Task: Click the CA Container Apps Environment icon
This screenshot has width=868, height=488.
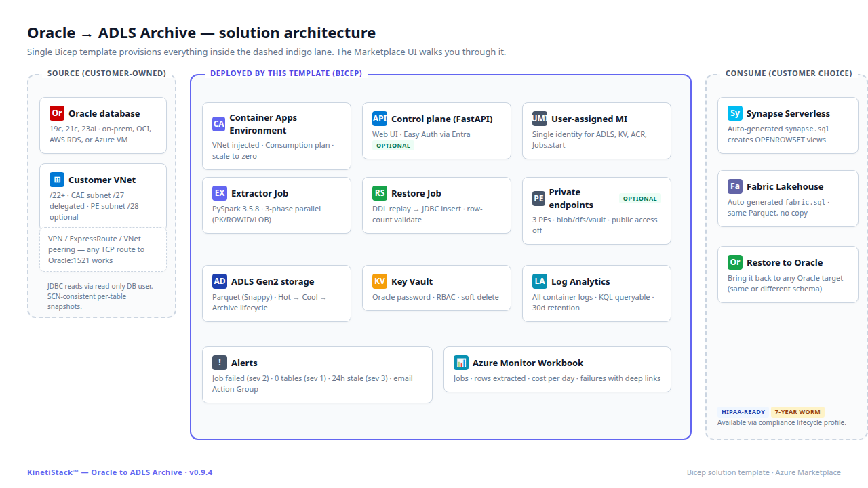Action: pyautogui.click(x=218, y=124)
